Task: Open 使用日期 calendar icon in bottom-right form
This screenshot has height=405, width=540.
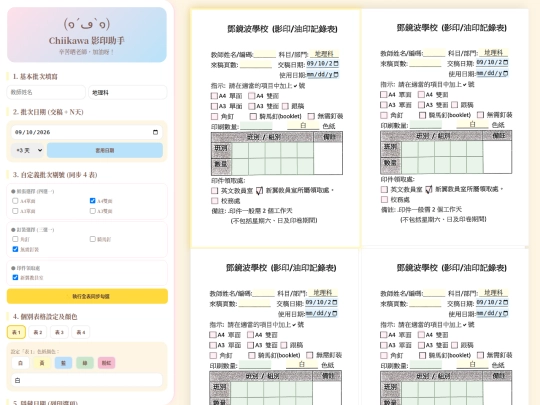Action: pos(505,313)
